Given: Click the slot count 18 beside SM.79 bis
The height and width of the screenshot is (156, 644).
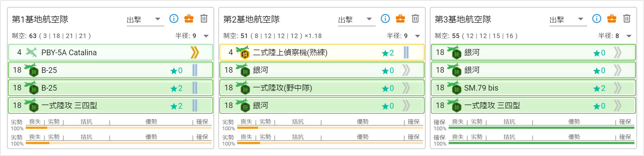Looking at the screenshot, I should pyautogui.click(x=440, y=88).
